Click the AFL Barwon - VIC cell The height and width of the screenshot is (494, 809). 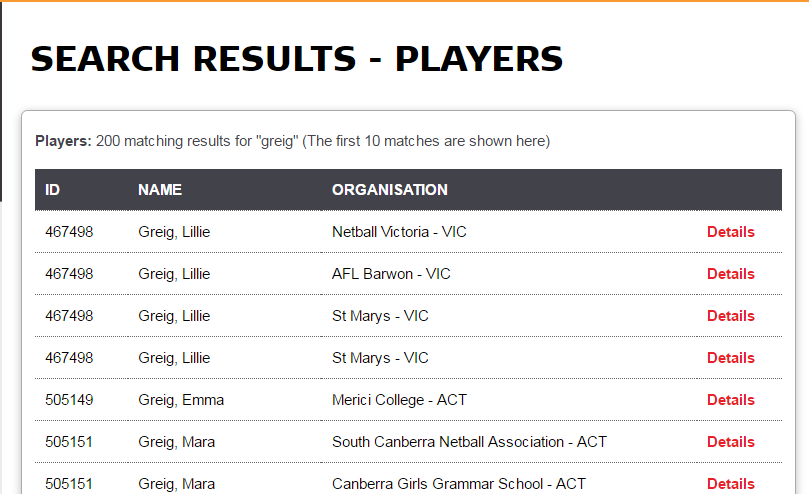391,274
